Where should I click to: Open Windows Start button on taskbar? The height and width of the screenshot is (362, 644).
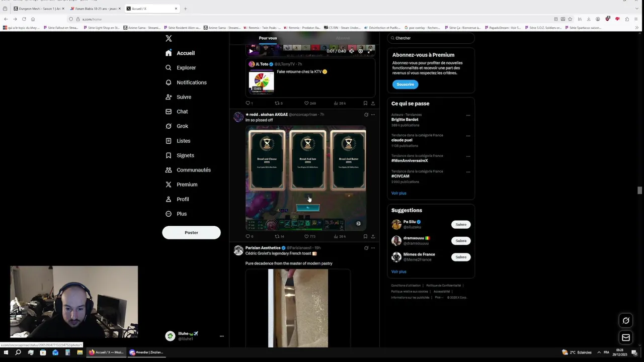[6, 352]
